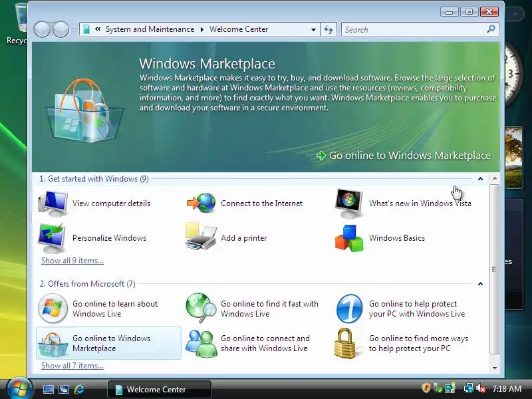Screen dimensions: 532x399
Task: Click Show desktop quick launch icon
Action: [x=48, y=389]
